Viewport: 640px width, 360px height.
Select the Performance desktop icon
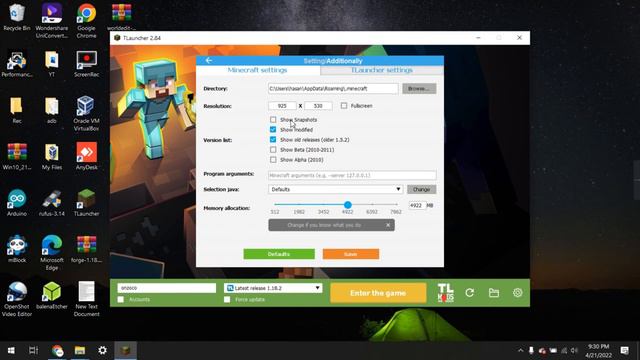point(17,64)
